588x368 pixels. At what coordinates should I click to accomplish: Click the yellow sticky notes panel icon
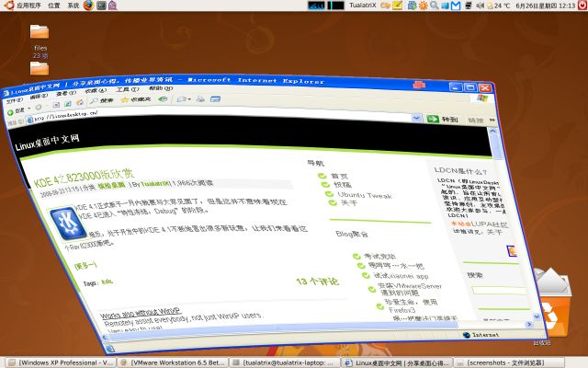397,6
